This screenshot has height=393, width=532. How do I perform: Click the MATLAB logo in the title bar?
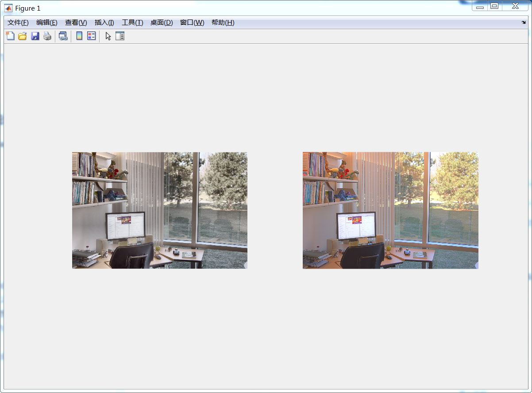click(8, 8)
